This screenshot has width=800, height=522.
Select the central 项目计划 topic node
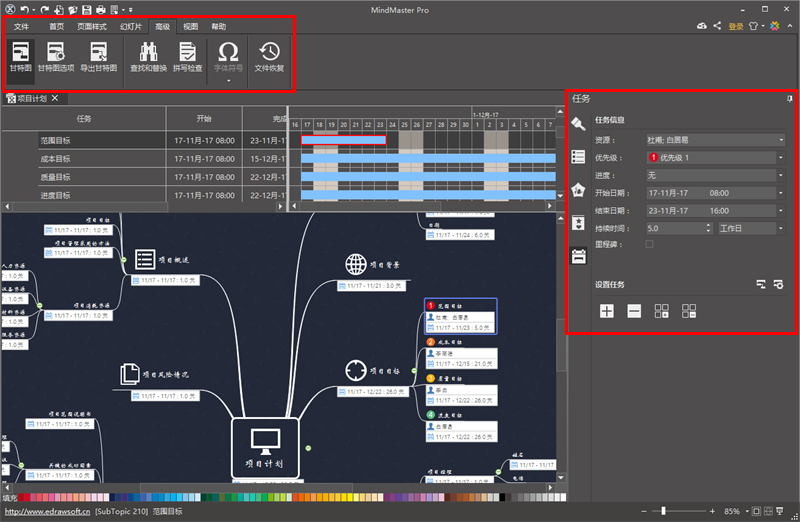point(265,448)
